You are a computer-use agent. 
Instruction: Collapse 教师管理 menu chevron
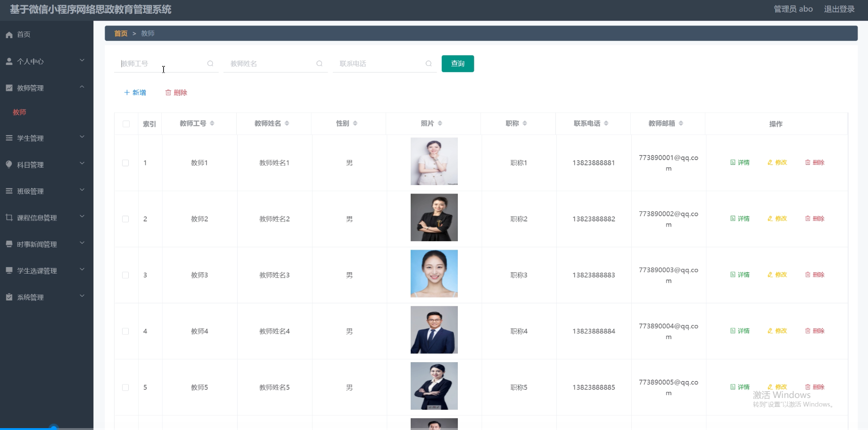[x=82, y=87]
